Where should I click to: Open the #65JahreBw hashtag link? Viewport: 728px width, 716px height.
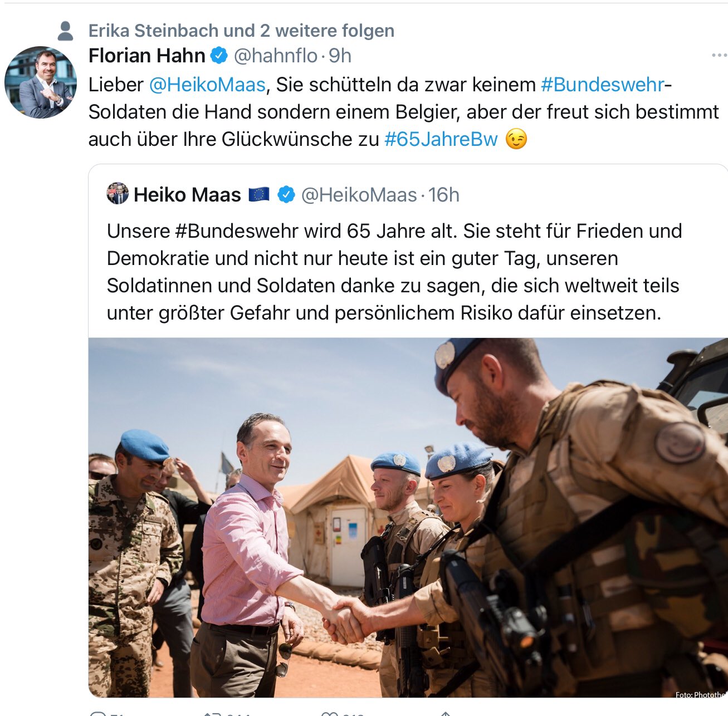[x=441, y=139]
